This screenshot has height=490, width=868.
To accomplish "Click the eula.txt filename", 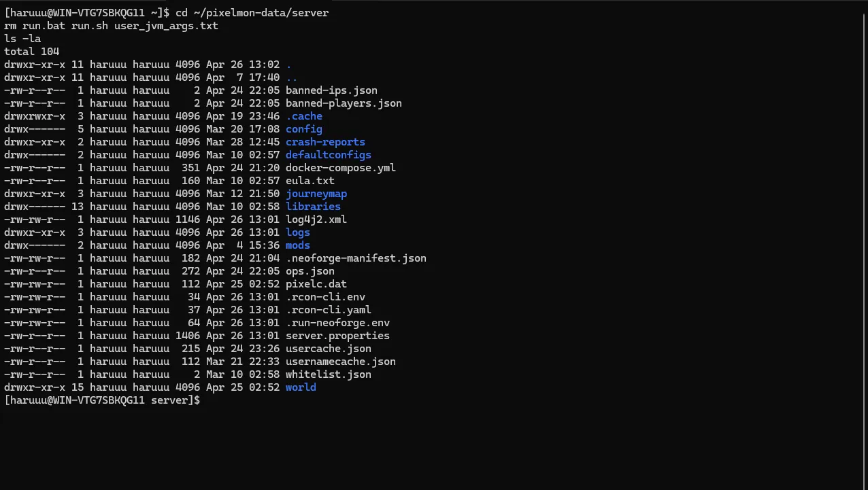I will point(310,181).
